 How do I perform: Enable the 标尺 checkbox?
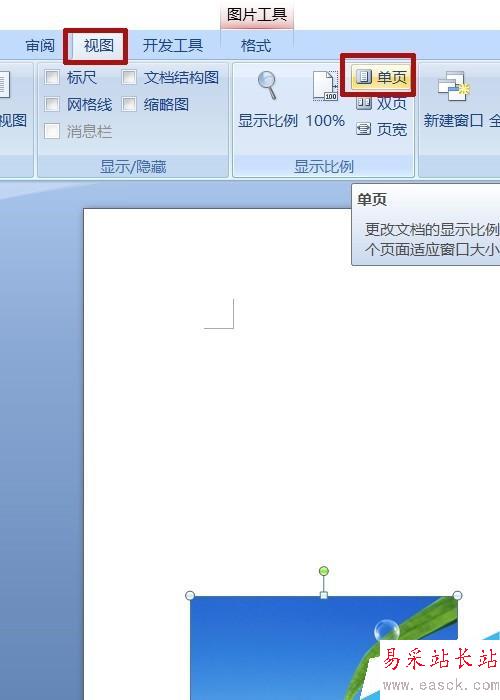[52, 78]
